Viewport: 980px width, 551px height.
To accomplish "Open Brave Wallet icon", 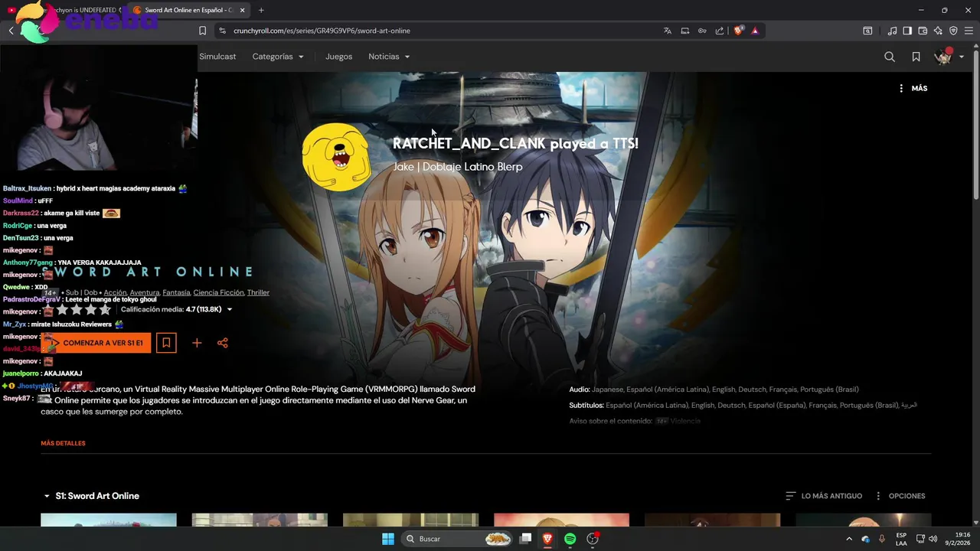I will point(923,31).
